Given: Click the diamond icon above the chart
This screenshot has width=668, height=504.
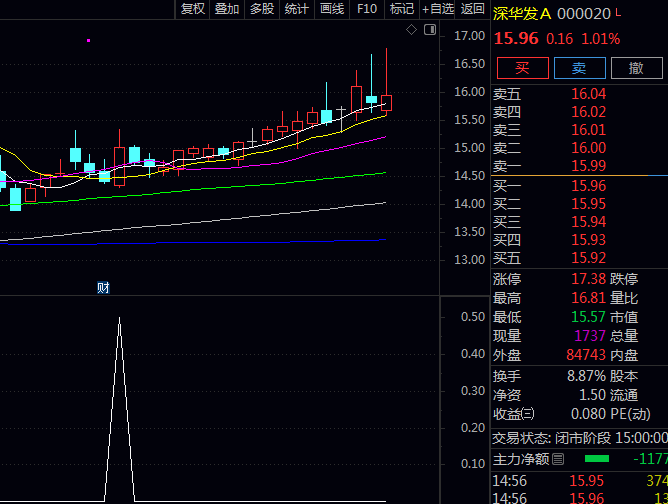Looking at the screenshot, I should [x=411, y=30].
